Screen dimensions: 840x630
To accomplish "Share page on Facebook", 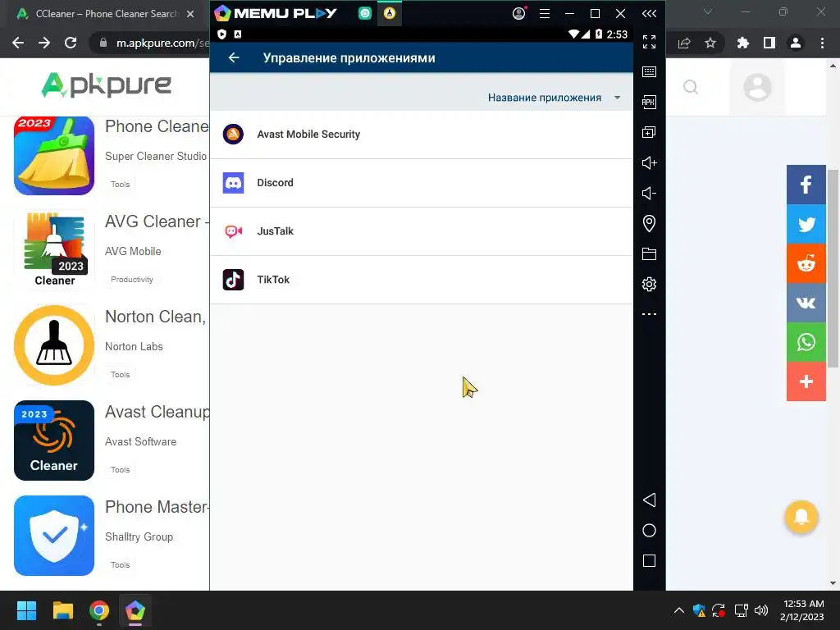I will coord(806,185).
